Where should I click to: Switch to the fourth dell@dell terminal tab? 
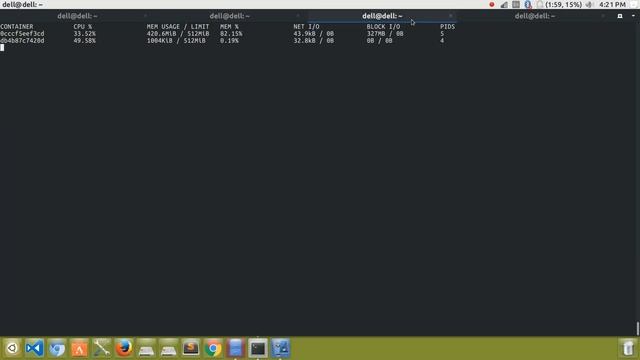coord(535,16)
